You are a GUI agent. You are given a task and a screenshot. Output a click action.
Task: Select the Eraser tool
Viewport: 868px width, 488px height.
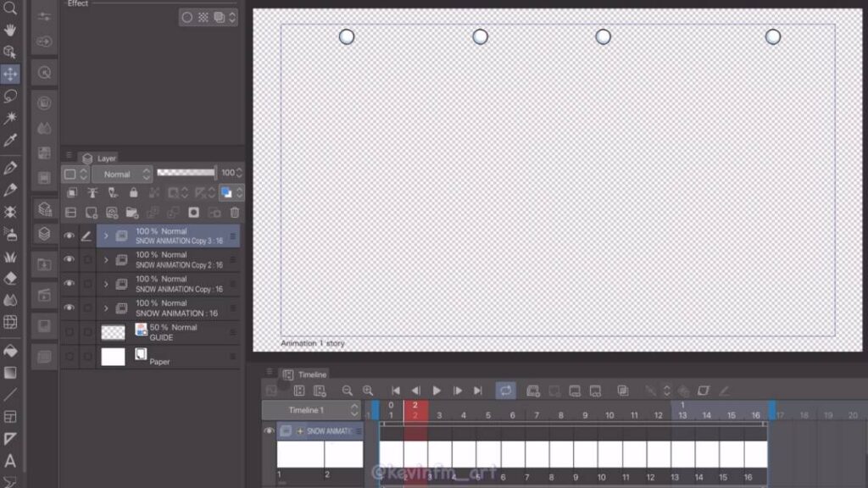tap(10, 278)
